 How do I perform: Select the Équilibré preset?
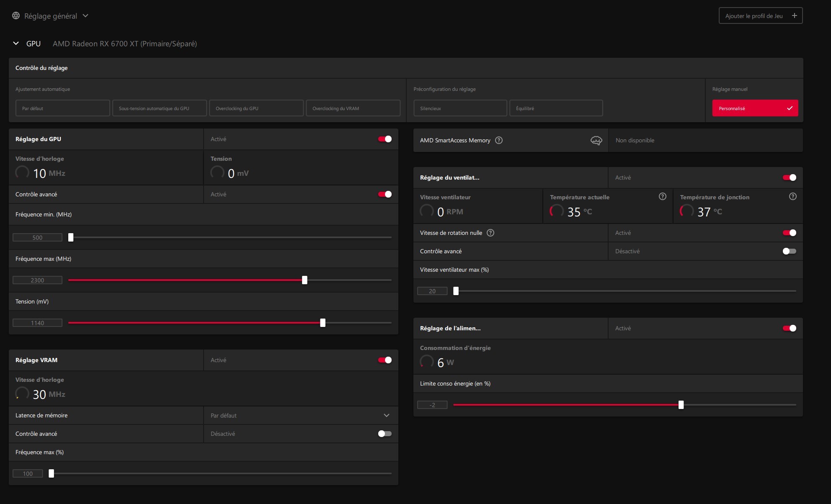[x=556, y=108]
